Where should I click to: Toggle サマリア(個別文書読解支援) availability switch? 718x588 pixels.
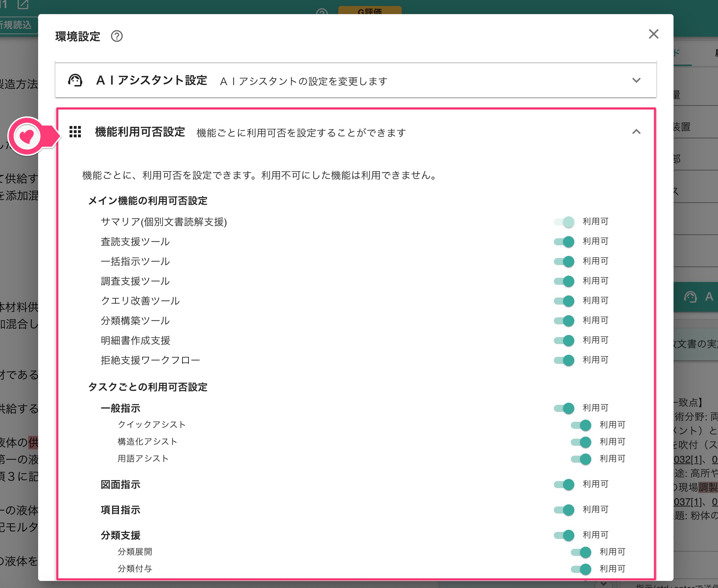click(564, 222)
